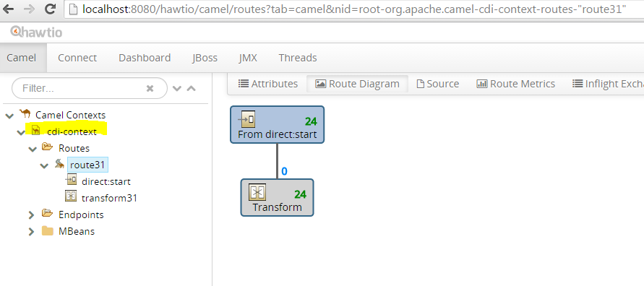The height and width of the screenshot is (286, 644).
Task: Show the Route Metrics tab
Action: pyautogui.click(x=516, y=84)
